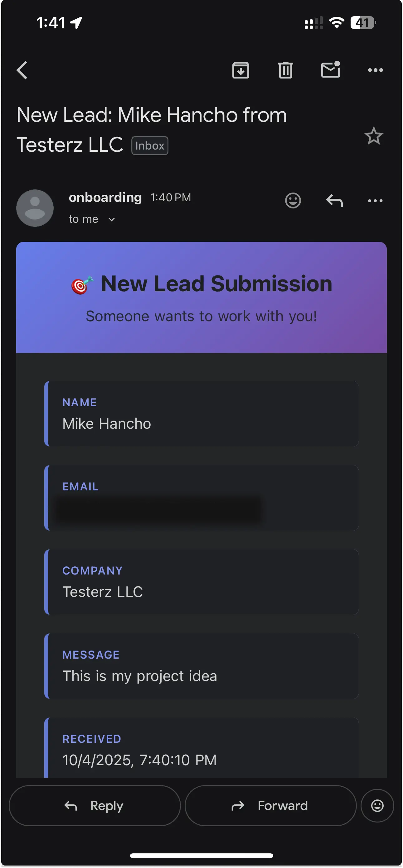The width and height of the screenshot is (403, 868).
Task: Add emoji reaction beside sender row
Action: (x=293, y=201)
